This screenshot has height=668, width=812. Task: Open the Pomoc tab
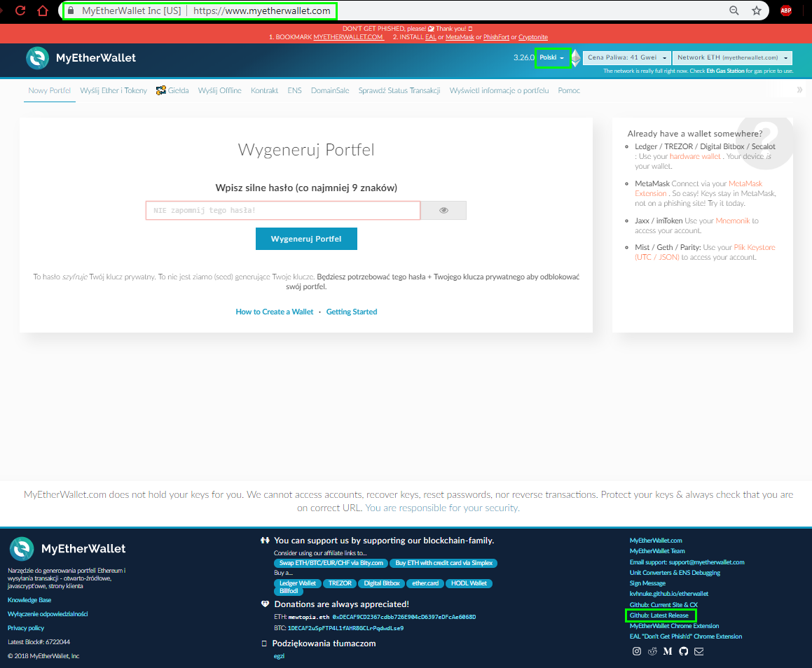coord(569,90)
